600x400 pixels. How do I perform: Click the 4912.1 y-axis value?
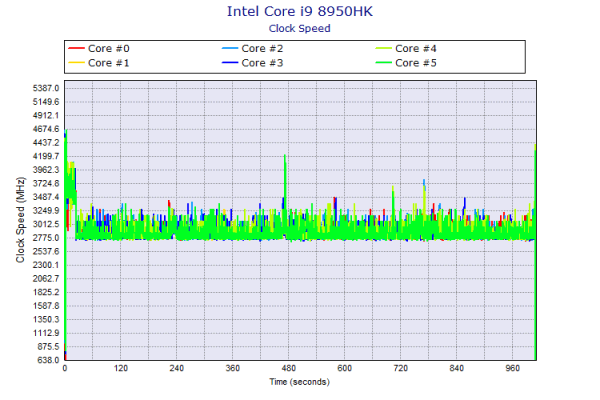point(46,116)
